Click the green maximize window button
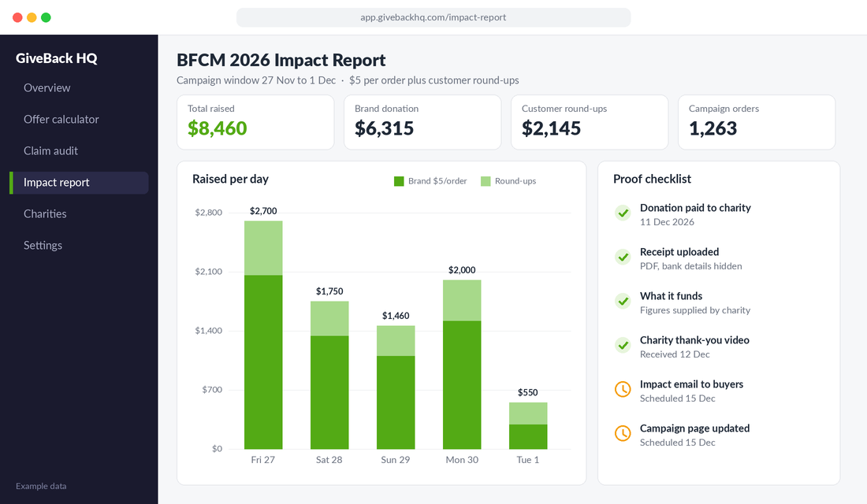This screenshot has height=504, width=867. click(x=47, y=17)
